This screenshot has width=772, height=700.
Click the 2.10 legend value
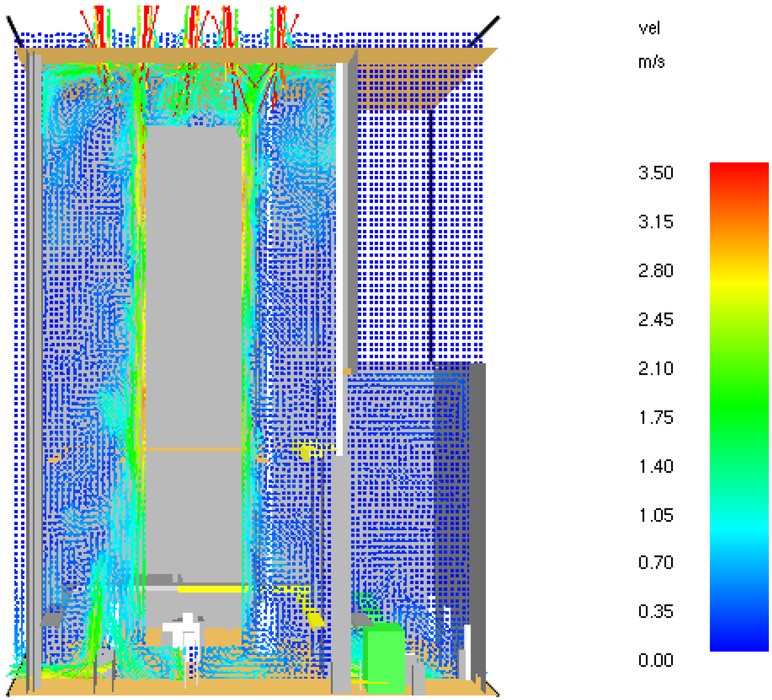point(655,369)
